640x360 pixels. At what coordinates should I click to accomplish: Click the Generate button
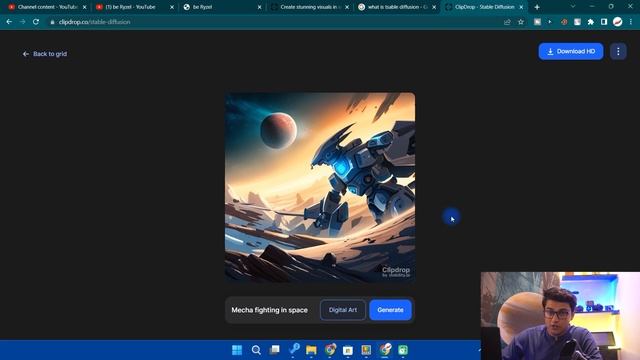point(390,310)
